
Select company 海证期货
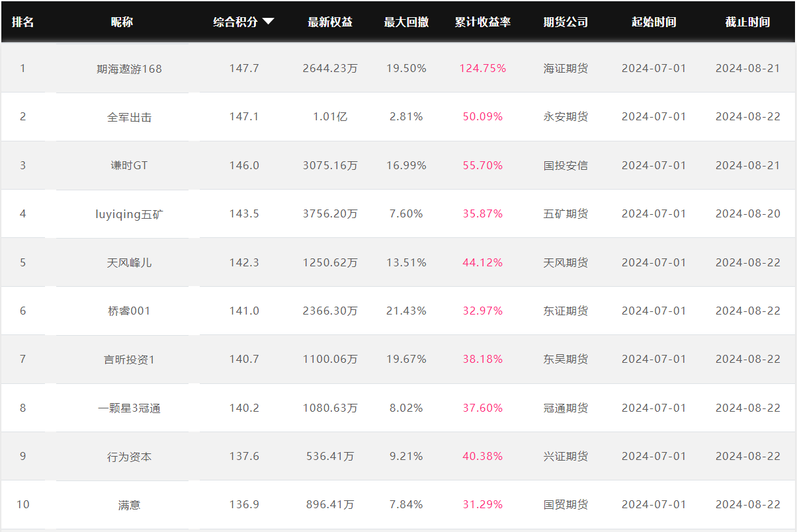[x=566, y=68]
